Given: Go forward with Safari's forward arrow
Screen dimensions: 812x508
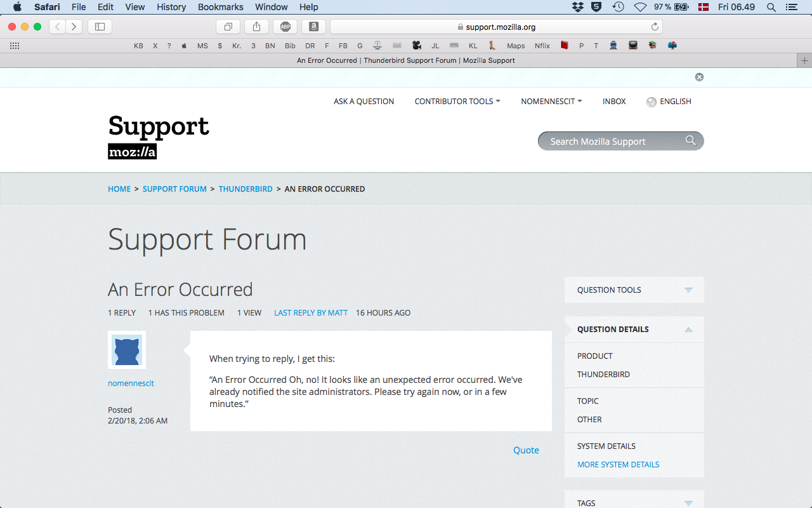Looking at the screenshot, I should click(x=74, y=27).
